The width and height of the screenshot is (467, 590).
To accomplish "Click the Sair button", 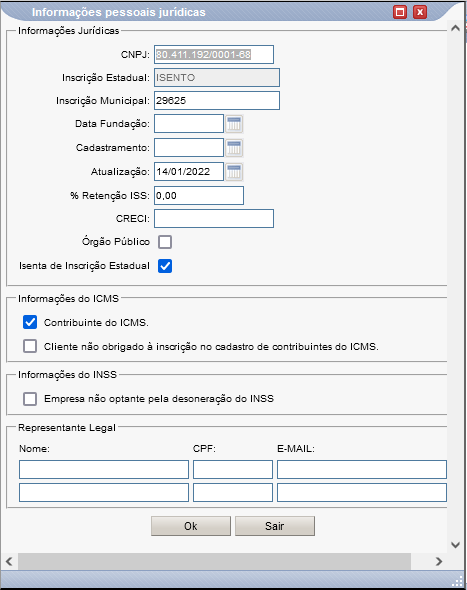I will [275, 526].
